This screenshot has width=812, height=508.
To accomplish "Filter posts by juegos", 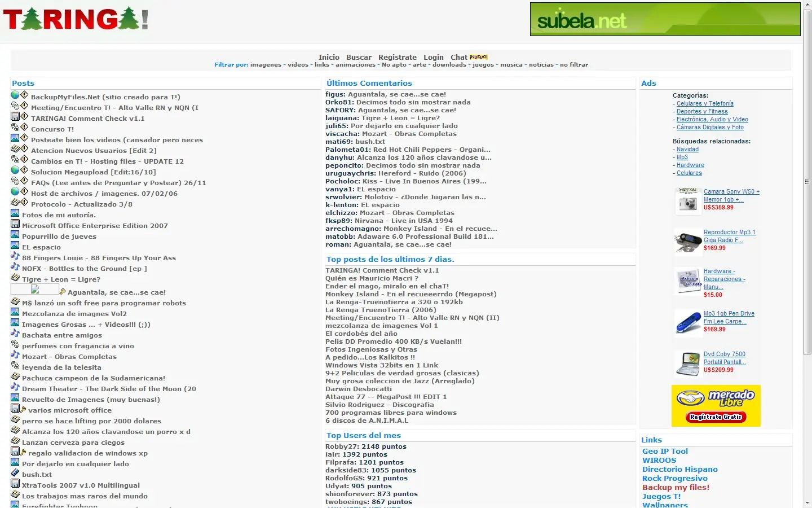I will pos(483,65).
